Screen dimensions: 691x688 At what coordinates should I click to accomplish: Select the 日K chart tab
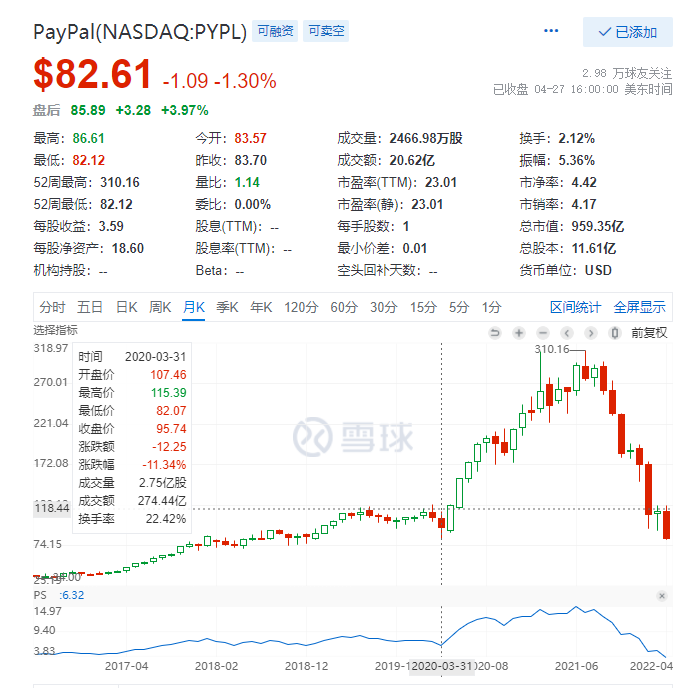click(126, 307)
